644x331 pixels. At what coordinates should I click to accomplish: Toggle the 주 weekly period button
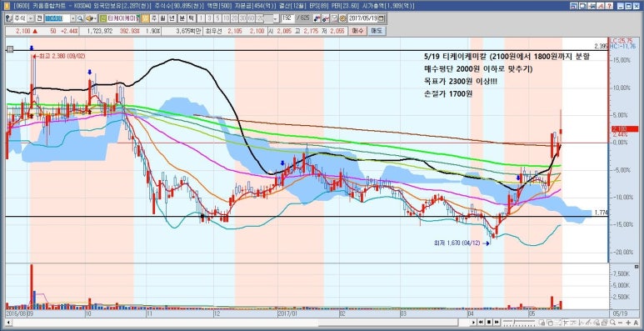coord(153,19)
